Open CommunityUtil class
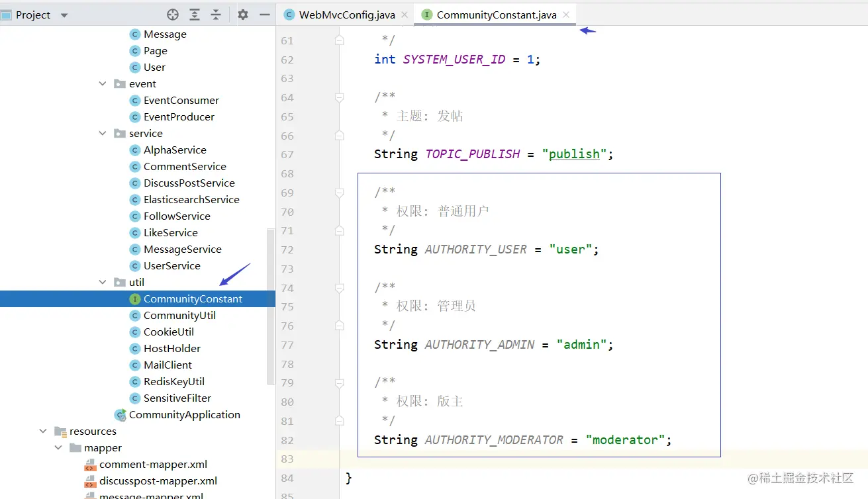The width and height of the screenshot is (868, 499). pyautogui.click(x=179, y=316)
